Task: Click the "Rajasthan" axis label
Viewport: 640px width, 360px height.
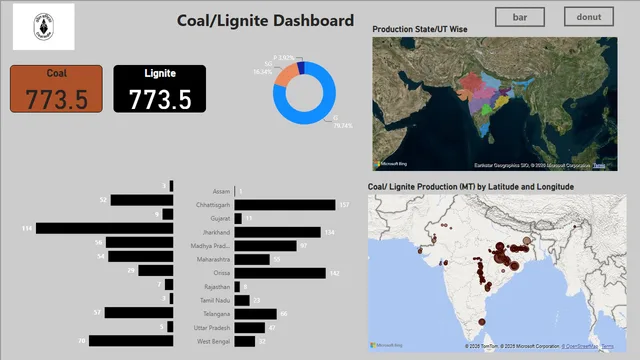Action: pos(217,287)
